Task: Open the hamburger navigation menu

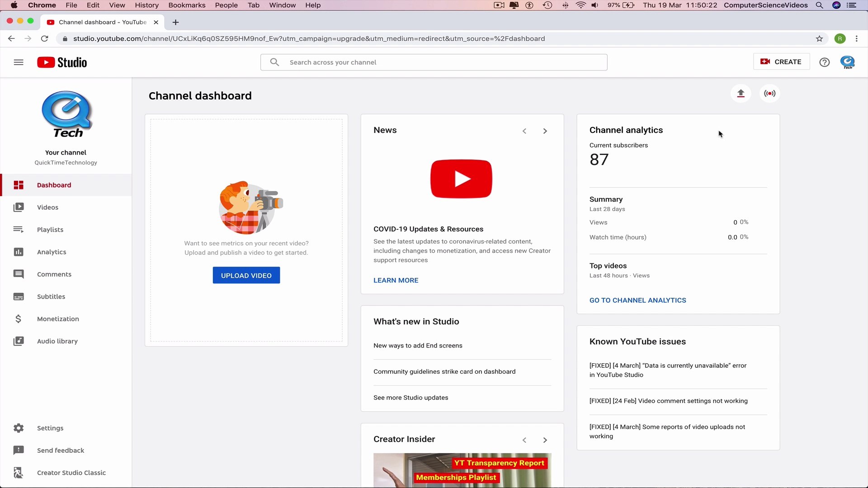Action: click(x=18, y=62)
